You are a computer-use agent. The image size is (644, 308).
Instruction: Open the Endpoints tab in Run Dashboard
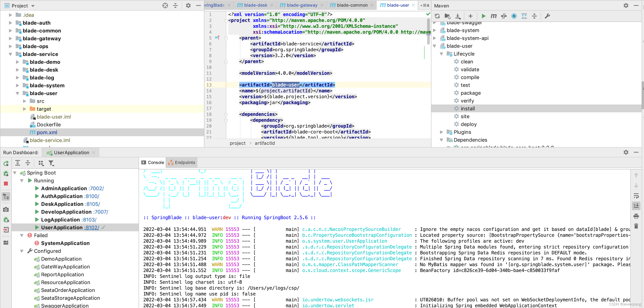point(181,162)
